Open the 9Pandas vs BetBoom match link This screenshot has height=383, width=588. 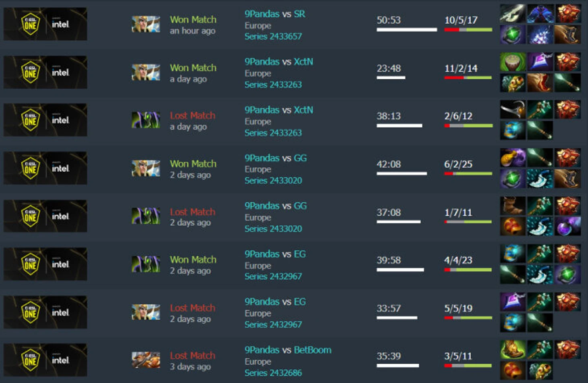click(x=288, y=350)
